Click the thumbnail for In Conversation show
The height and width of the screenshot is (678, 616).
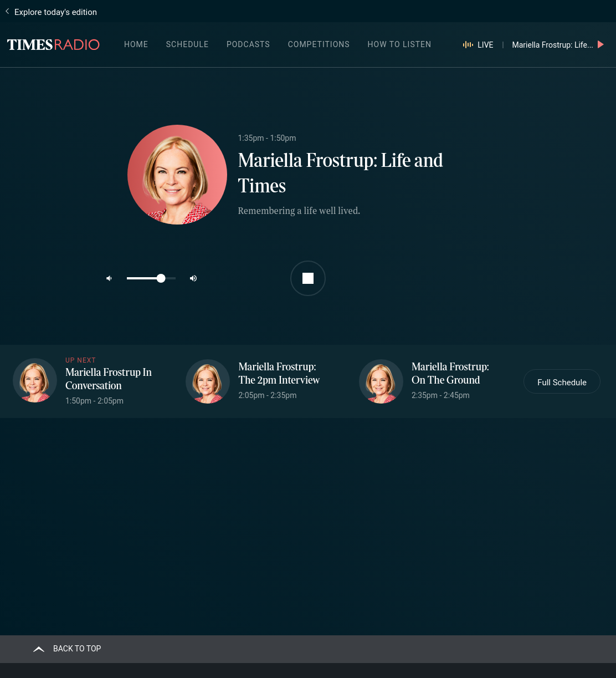tap(35, 380)
